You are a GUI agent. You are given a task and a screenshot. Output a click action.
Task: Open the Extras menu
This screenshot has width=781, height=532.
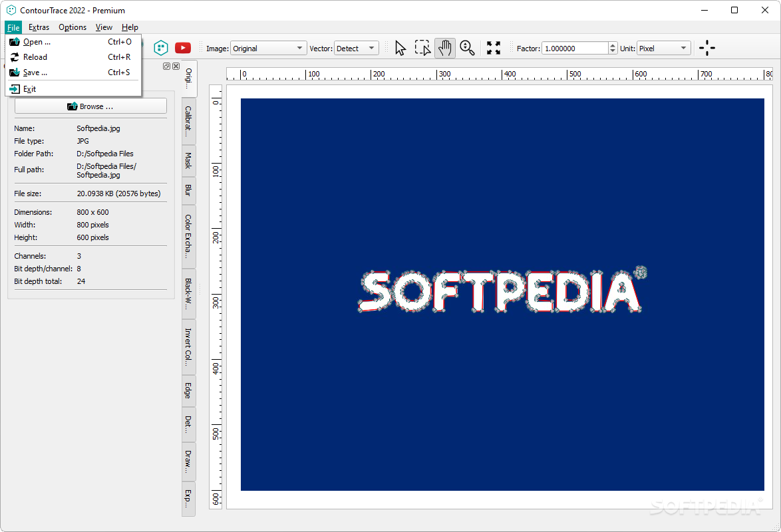[39, 27]
